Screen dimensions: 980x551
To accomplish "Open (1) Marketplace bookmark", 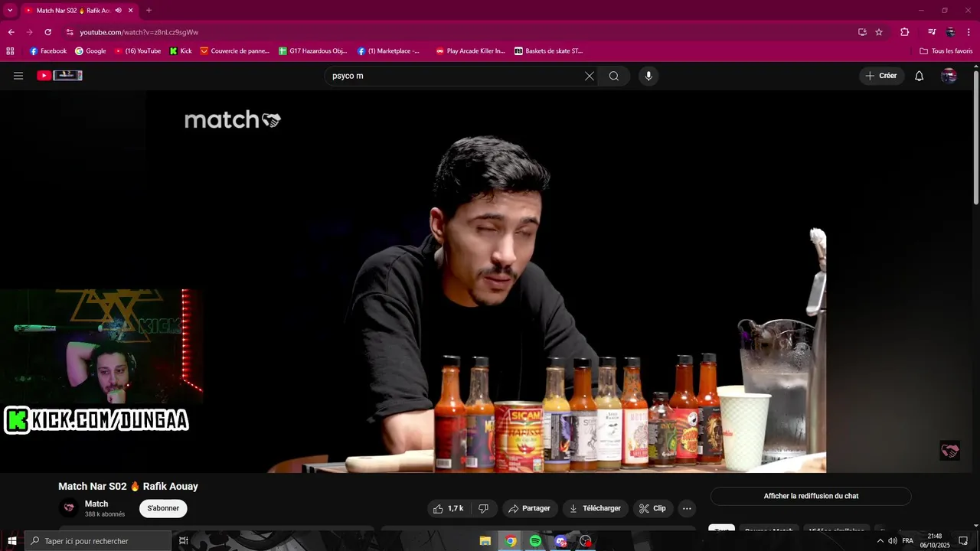I will 389,51.
